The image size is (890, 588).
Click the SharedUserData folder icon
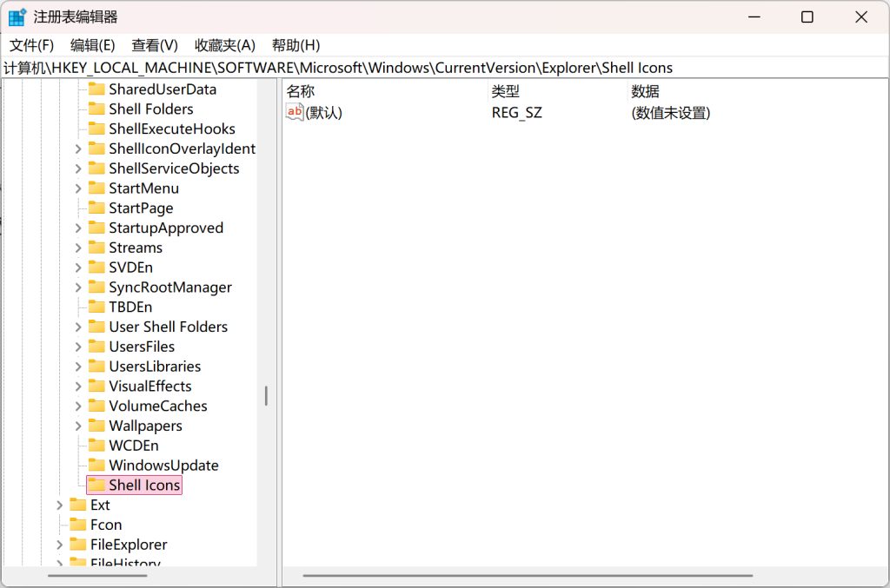coord(96,89)
